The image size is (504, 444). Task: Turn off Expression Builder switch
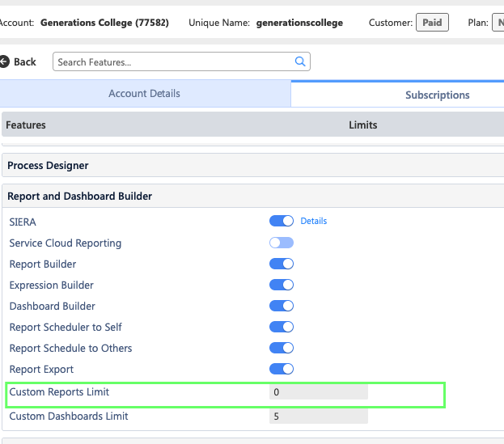point(282,285)
